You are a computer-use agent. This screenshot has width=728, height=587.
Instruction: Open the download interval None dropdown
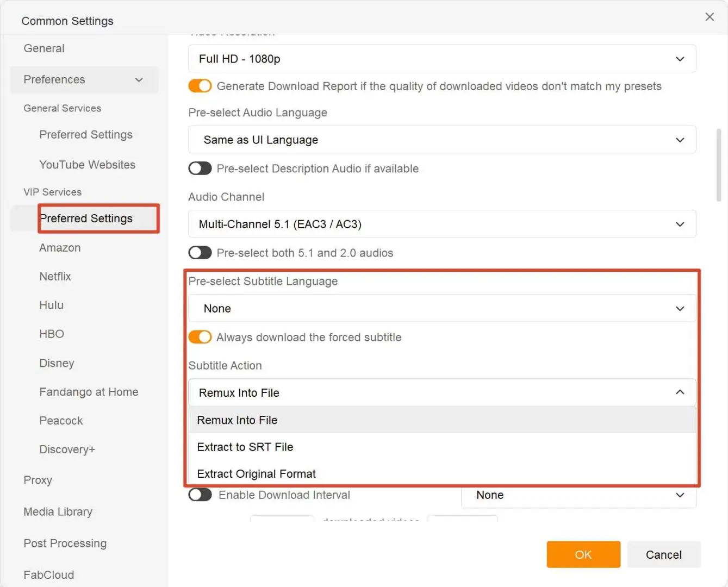[578, 495]
